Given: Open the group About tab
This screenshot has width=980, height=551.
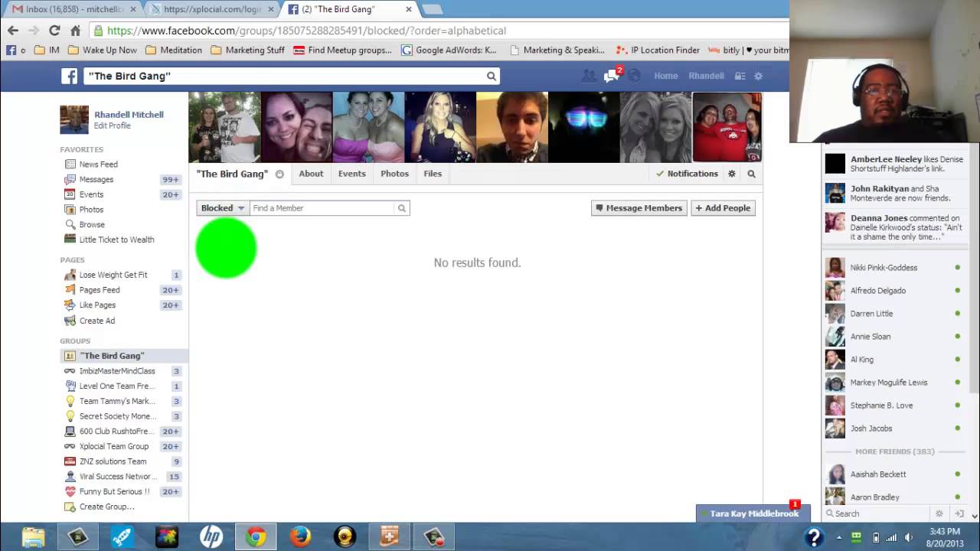Looking at the screenshot, I should (x=311, y=174).
